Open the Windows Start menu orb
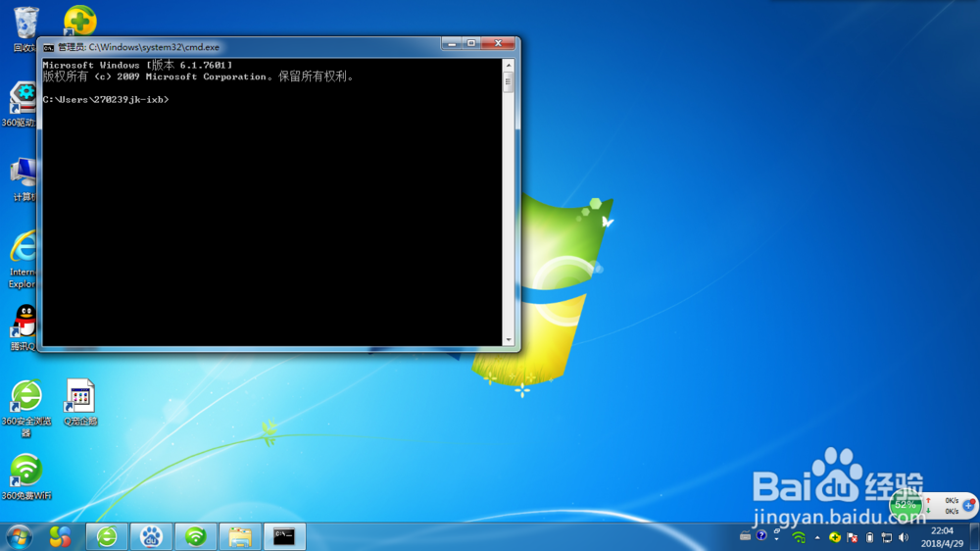 19,536
